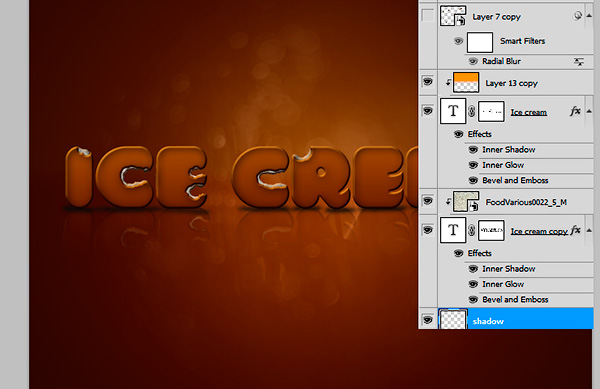Click the mask link icon on Ice cream copy layer
The image size is (600, 389).
click(472, 230)
